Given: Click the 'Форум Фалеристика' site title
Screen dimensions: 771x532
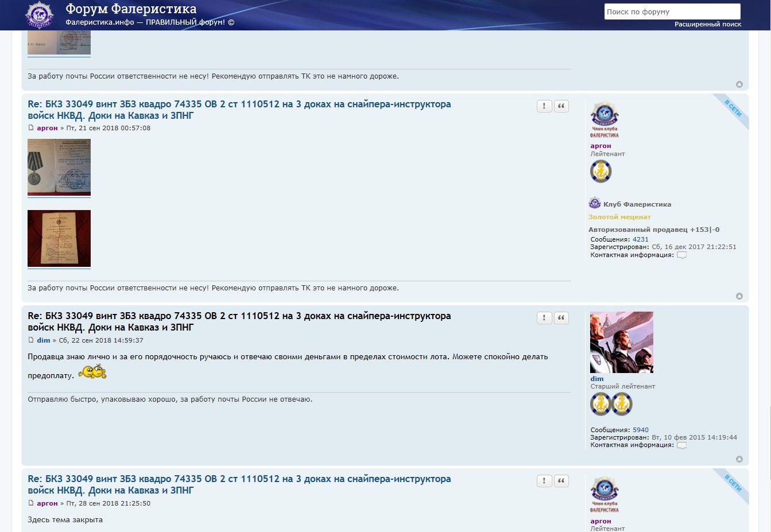Looking at the screenshot, I should point(131,9).
